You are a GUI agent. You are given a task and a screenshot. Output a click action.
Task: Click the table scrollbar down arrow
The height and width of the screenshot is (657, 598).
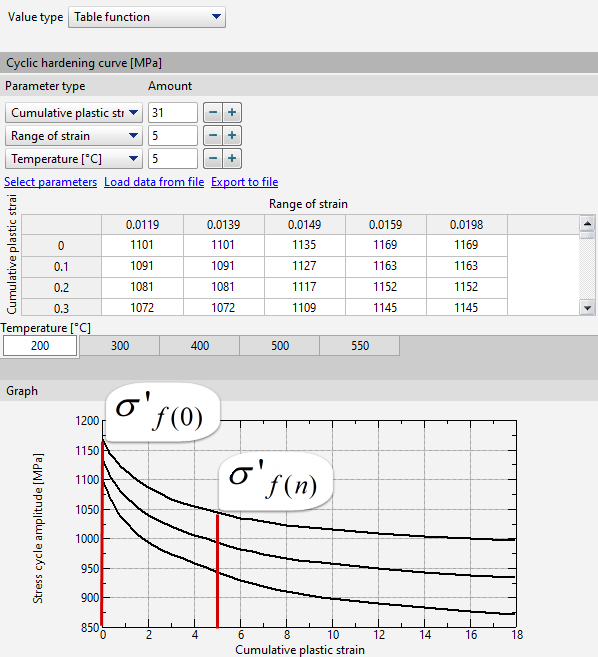(587, 308)
